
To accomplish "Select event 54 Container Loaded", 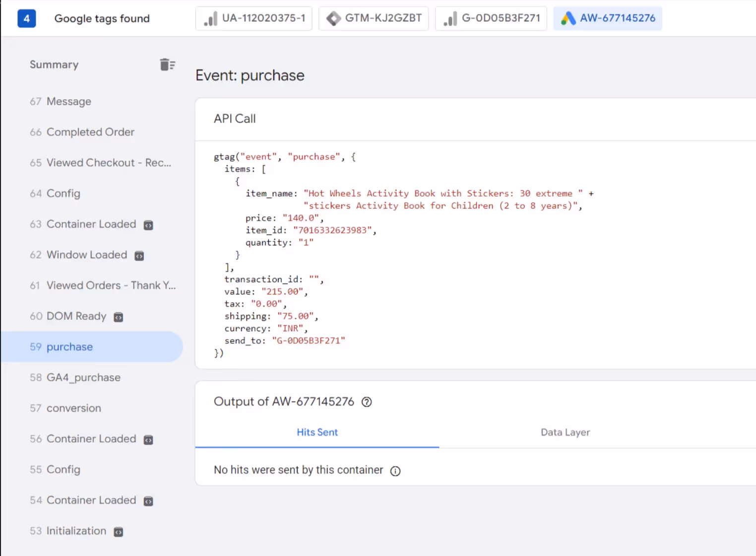I will [x=92, y=500].
